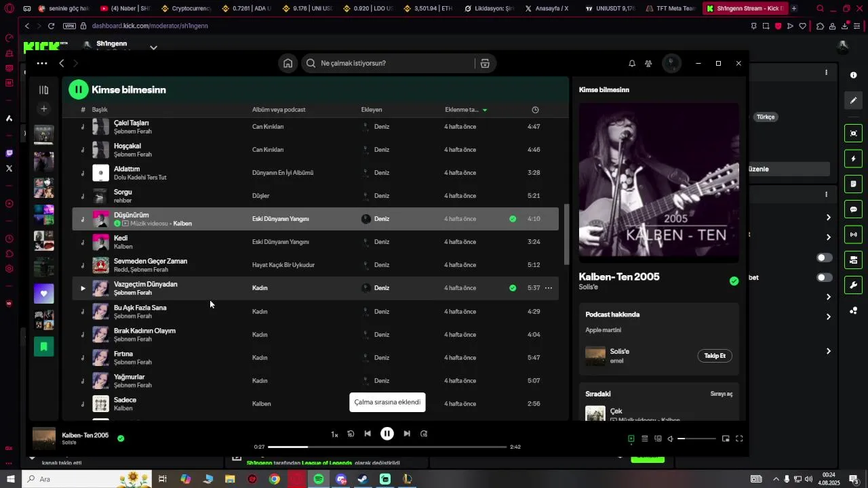Open 1x playback speed selector
Image resolution: width=868 pixels, height=488 pixels.
coord(334,434)
